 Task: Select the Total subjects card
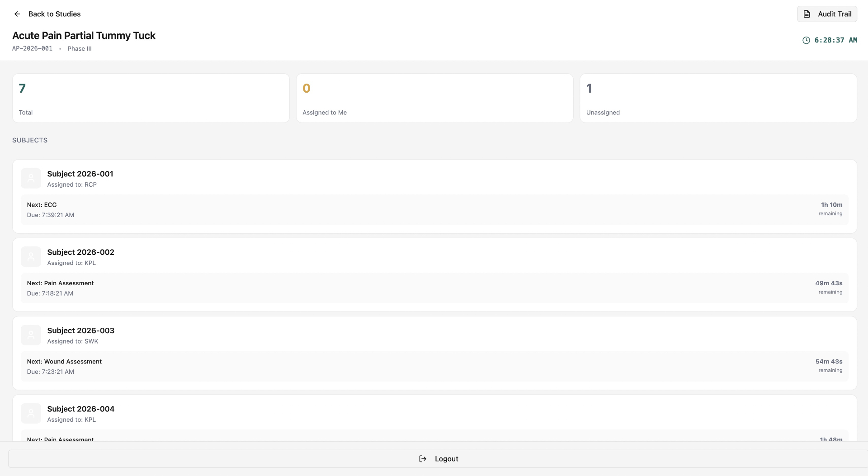point(151,98)
